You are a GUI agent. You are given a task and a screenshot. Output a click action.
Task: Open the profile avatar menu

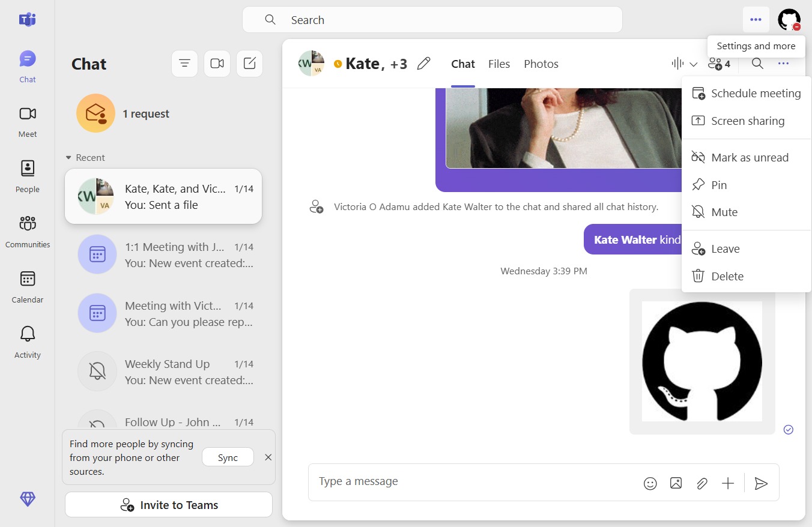(789, 20)
